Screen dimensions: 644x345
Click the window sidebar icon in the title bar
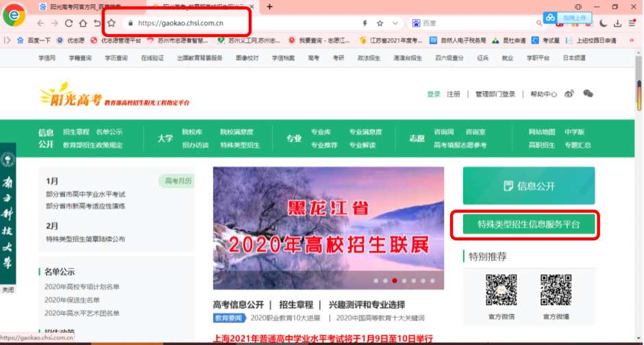pyautogui.click(x=578, y=7)
